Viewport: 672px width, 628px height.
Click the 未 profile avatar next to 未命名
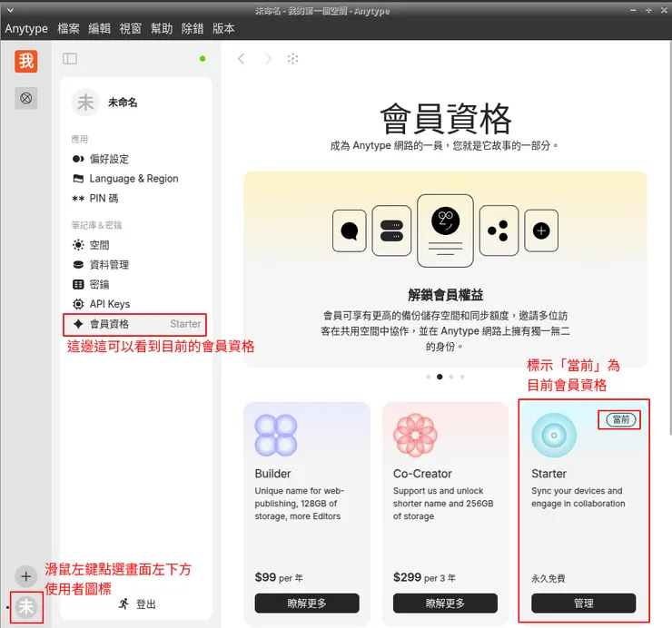pos(85,103)
